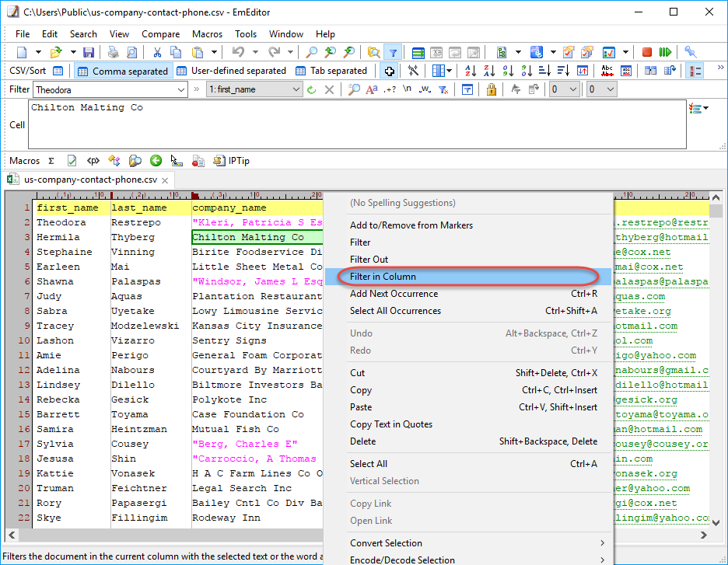This screenshot has width=728, height=565.
Task: Click Sort numbers smallest to largest icon
Action: point(508,71)
